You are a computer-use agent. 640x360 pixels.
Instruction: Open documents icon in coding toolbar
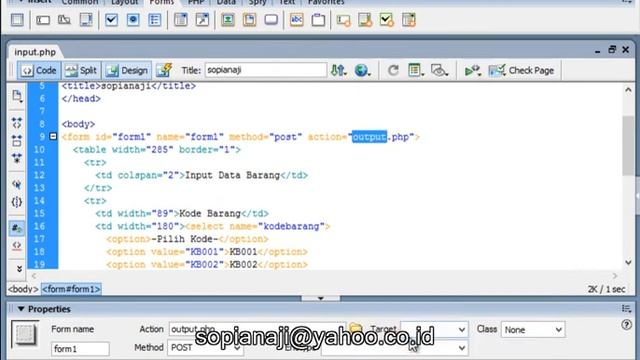(x=17, y=96)
